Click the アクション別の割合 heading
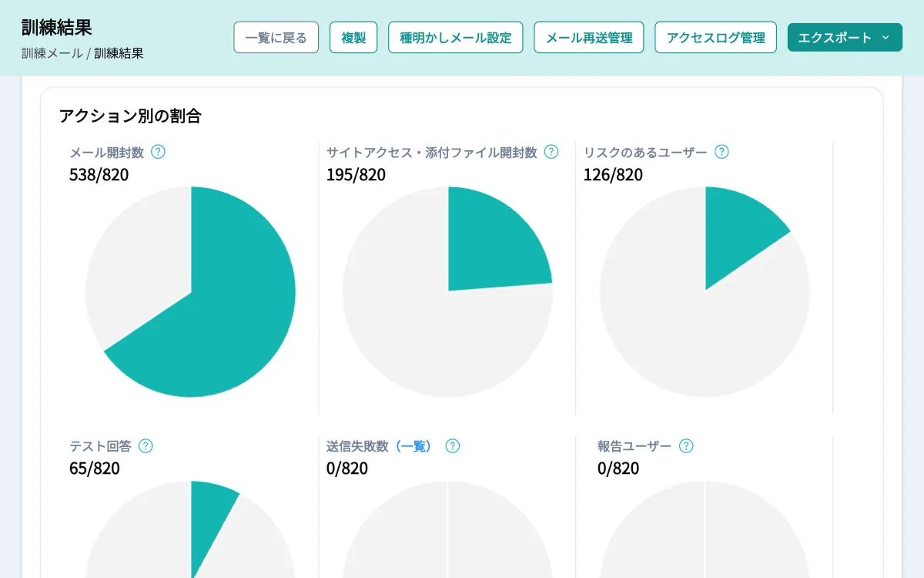Viewport: 924px width, 578px height. 130,116
